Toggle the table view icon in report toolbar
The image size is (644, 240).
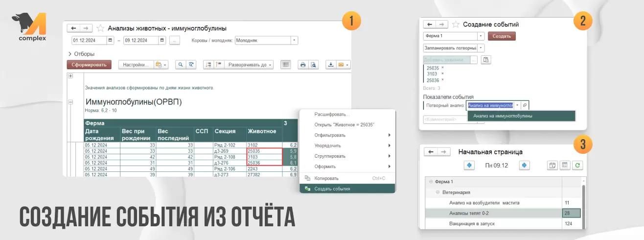286,65
